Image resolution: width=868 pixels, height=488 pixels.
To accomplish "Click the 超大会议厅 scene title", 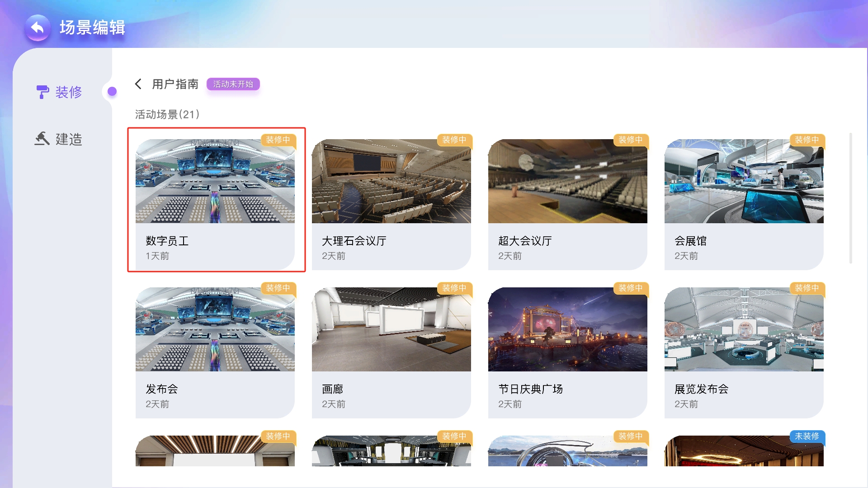I will point(525,241).
